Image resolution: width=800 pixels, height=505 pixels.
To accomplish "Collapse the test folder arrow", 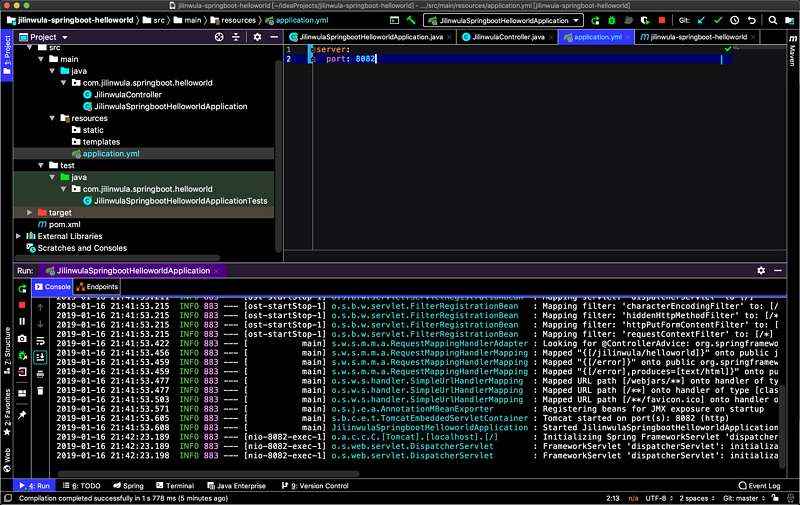I will pyautogui.click(x=41, y=165).
